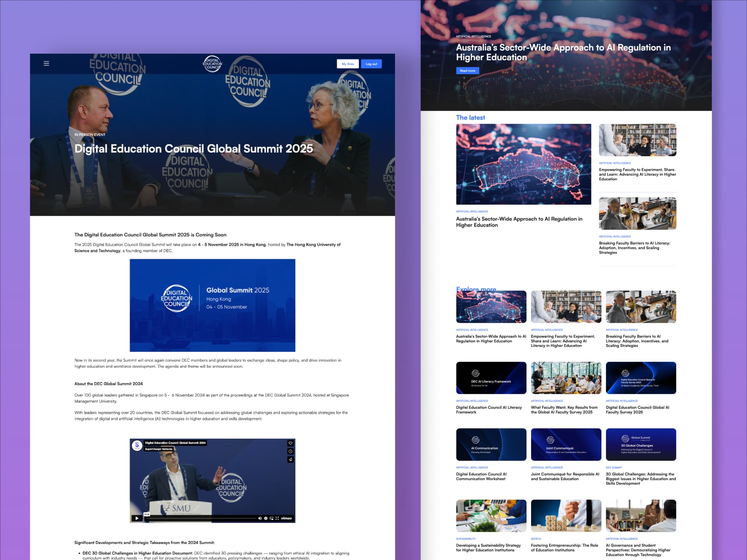Viewport: 747px width, 560px height.
Task: Add video to Watch Later clock icon
Action: point(291,451)
